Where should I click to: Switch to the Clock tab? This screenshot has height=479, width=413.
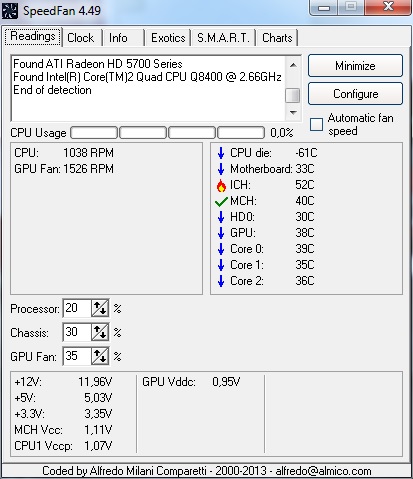[x=81, y=38]
